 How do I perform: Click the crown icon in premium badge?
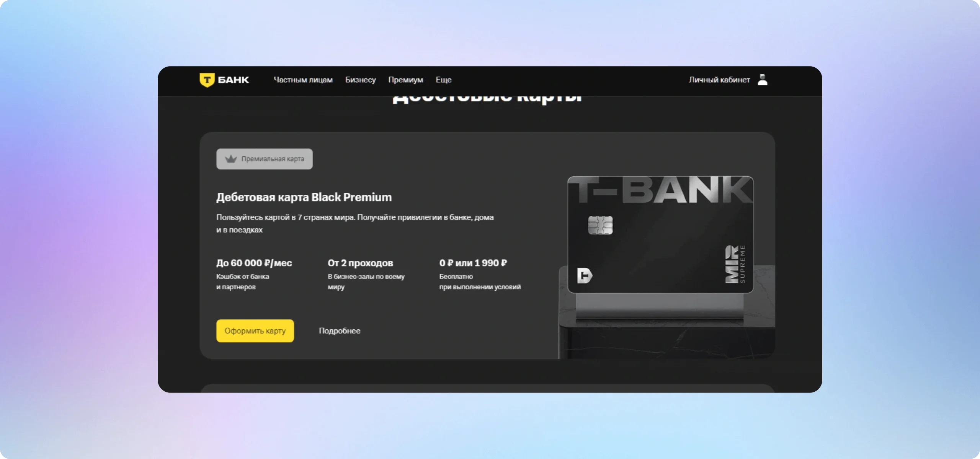(x=231, y=159)
